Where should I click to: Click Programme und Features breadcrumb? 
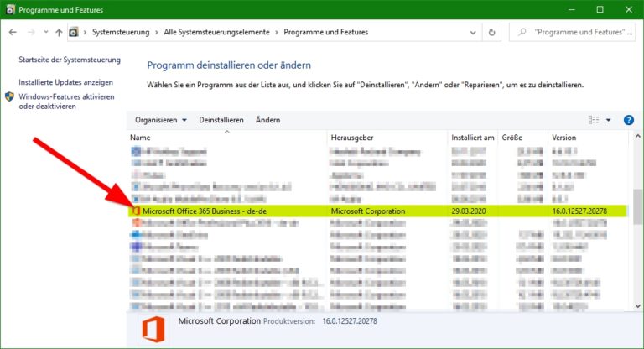click(x=325, y=32)
